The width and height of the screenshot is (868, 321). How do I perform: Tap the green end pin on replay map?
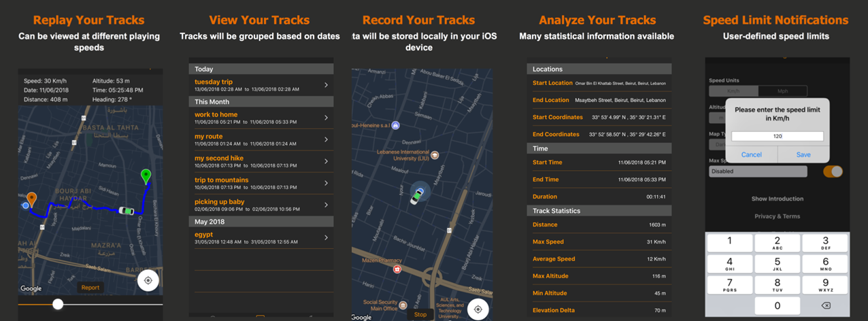coord(146,177)
